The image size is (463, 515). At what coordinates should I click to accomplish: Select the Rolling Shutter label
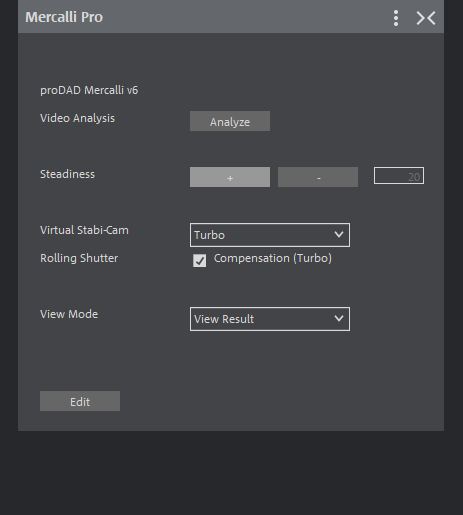click(x=79, y=258)
